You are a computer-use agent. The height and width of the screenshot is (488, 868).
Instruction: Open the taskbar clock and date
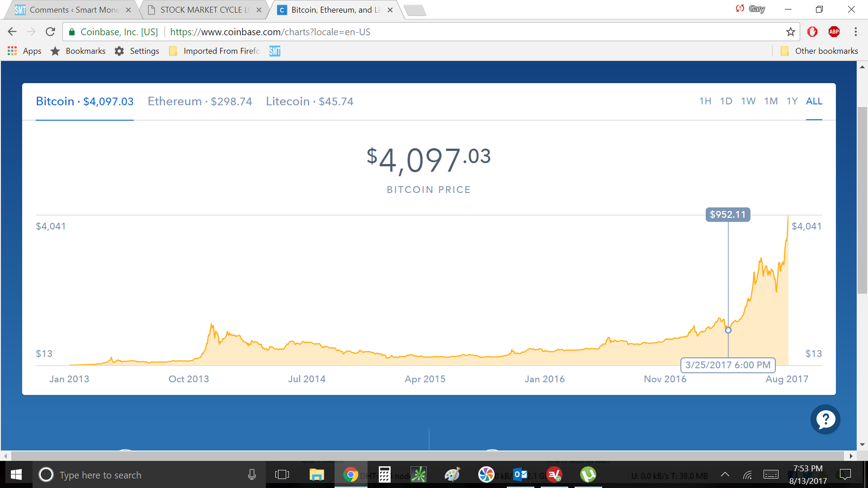coord(808,475)
